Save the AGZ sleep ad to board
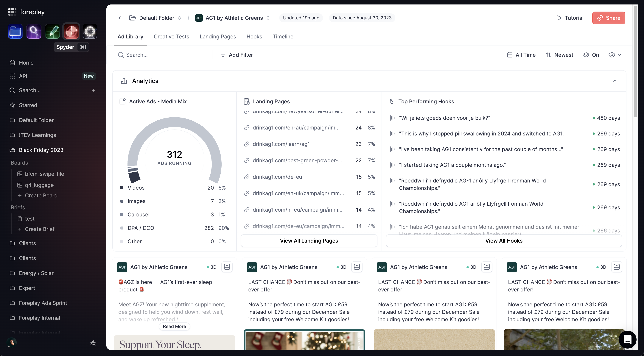644x356 pixels. [x=227, y=267]
